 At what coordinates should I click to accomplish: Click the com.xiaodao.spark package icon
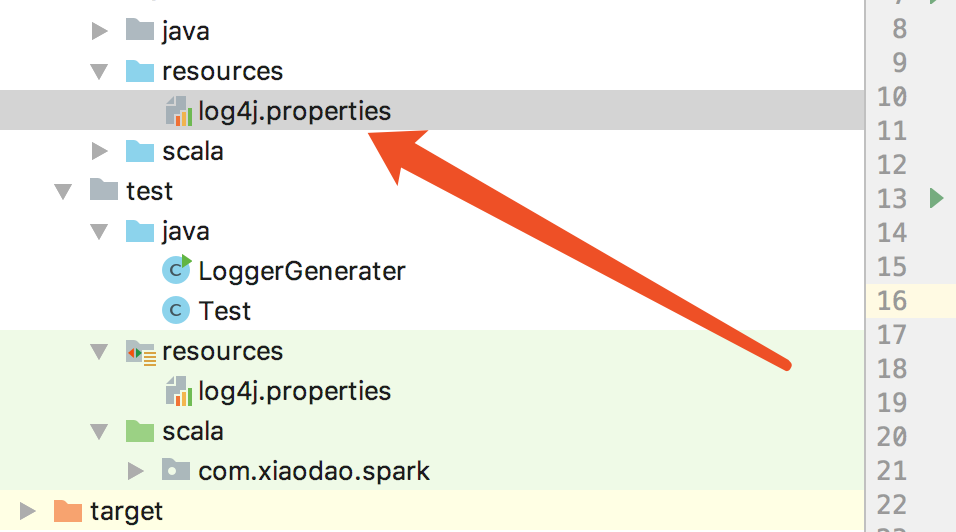click(x=176, y=471)
